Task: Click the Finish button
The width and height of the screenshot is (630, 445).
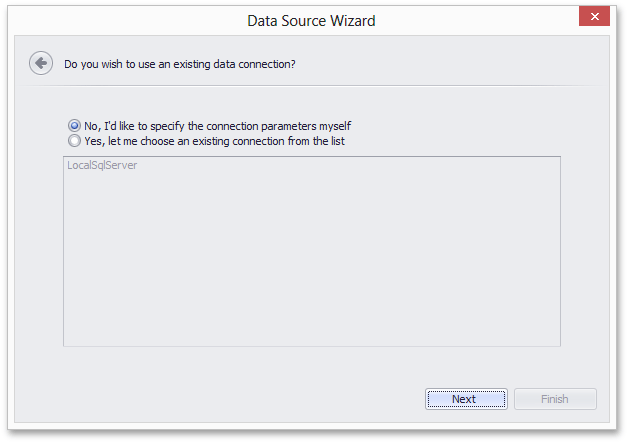Action: tap(555, 399)
